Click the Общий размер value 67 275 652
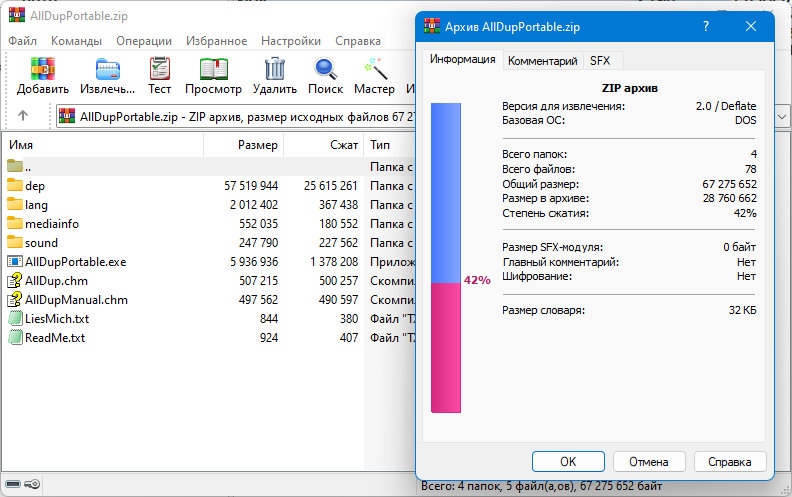 729,184
